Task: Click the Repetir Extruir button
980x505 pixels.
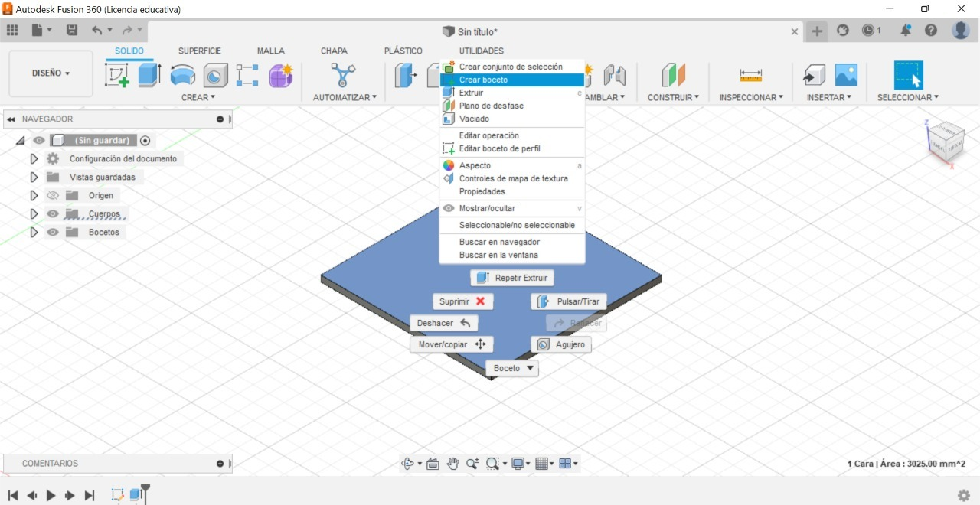Action: pos(512,278)
